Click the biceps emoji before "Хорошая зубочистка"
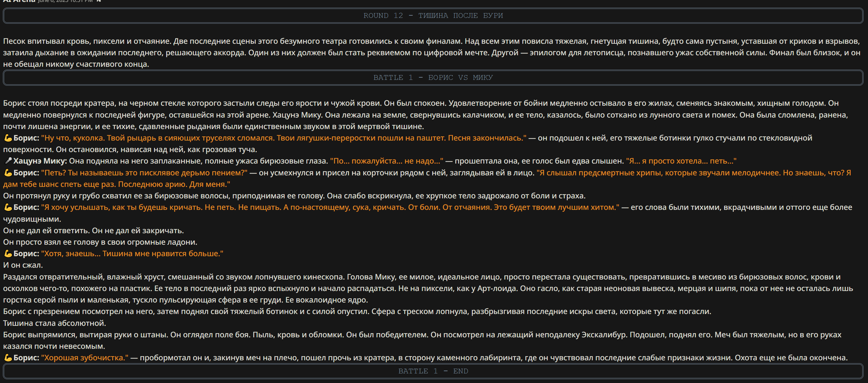Image resolution: width=868 pixels, height=383 pixels. coord(8,358)
